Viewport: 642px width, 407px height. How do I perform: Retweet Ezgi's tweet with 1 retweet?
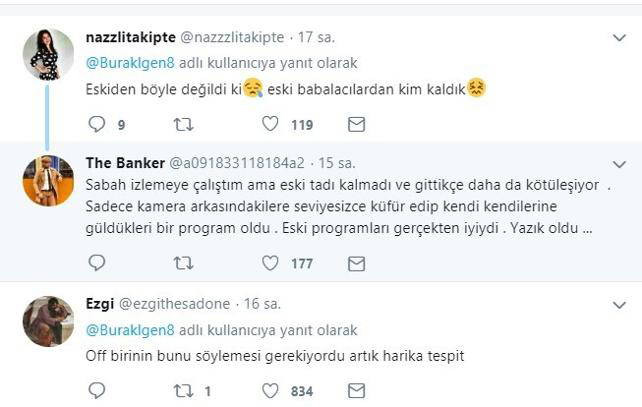coord(184,391)
